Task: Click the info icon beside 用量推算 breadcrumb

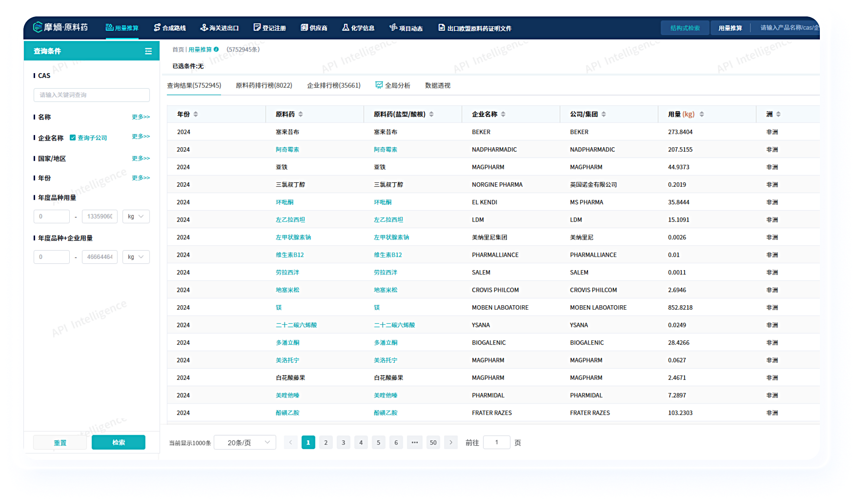Action: coord(216,49)
